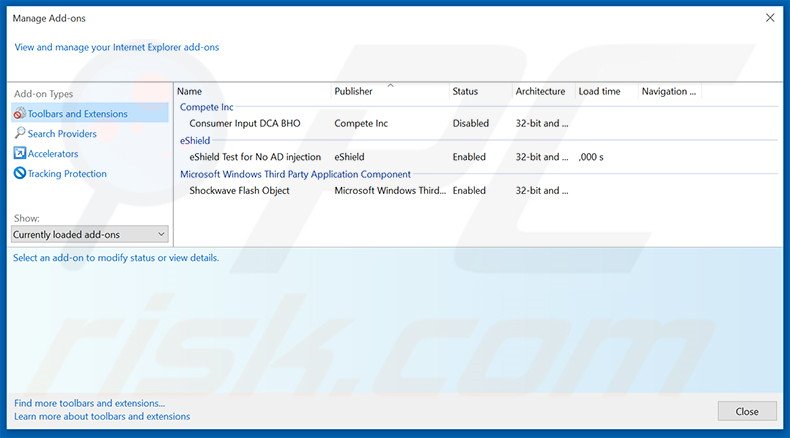Select Accelerators add-on type
This screenshot has width=790, height=438.
click(x=53, y=154)
